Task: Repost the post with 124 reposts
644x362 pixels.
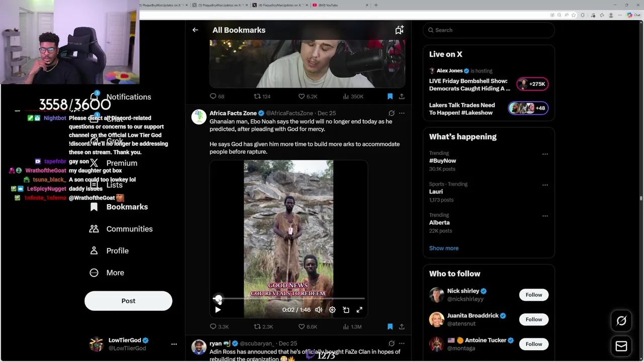Action: coord(262,97)
